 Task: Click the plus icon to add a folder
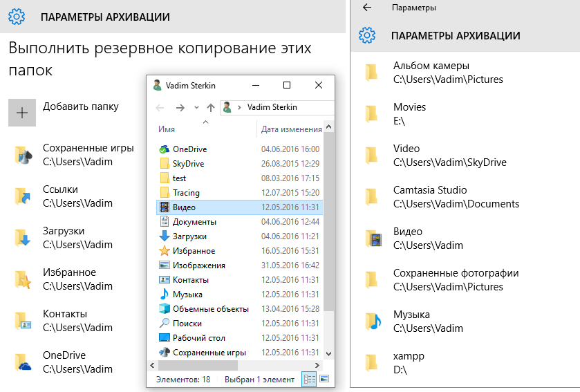point(22,113)
